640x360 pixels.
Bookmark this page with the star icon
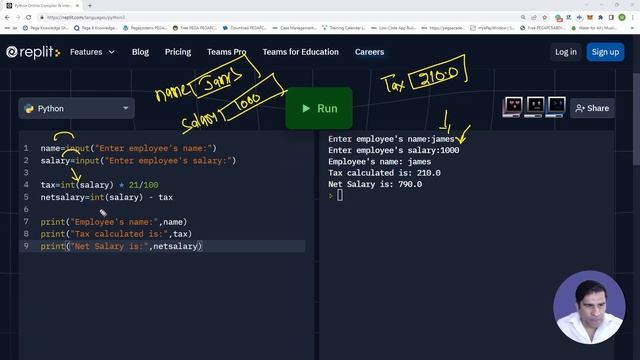[544, 18]
